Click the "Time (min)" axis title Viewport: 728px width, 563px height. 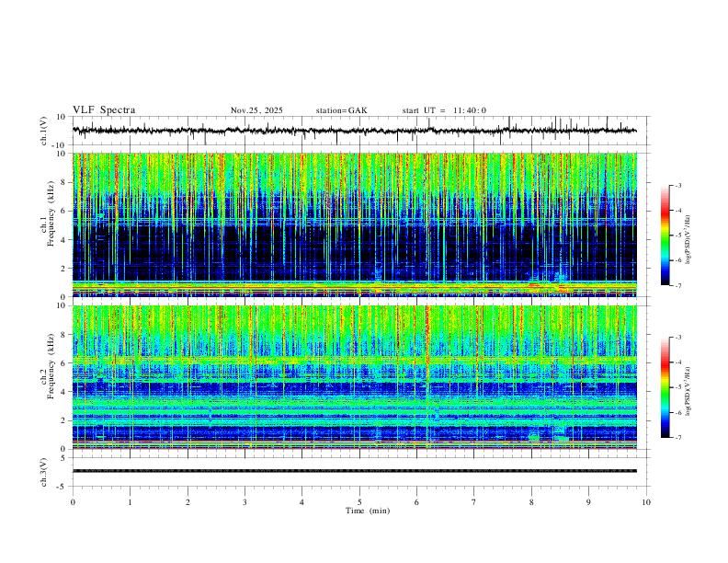coord(368,511)
